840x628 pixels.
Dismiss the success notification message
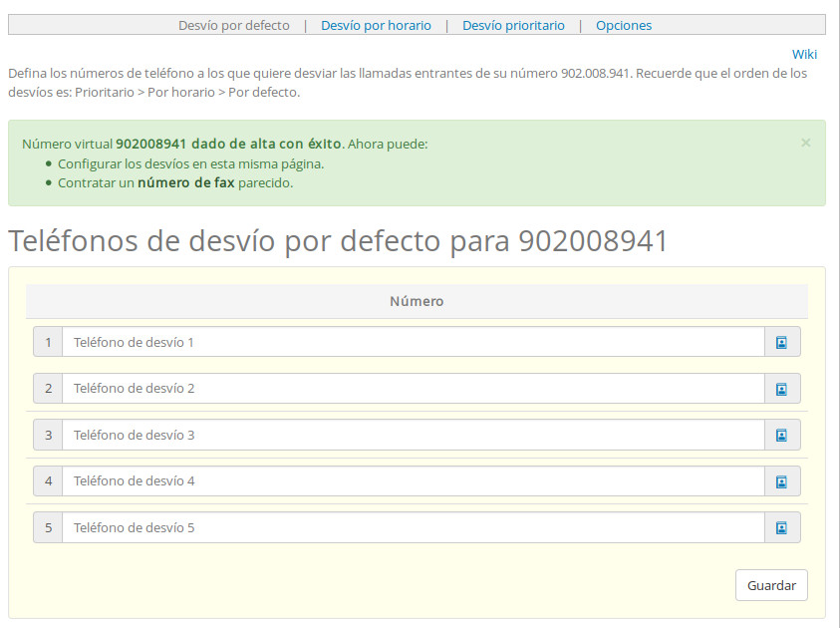click(x=805, y=143)
